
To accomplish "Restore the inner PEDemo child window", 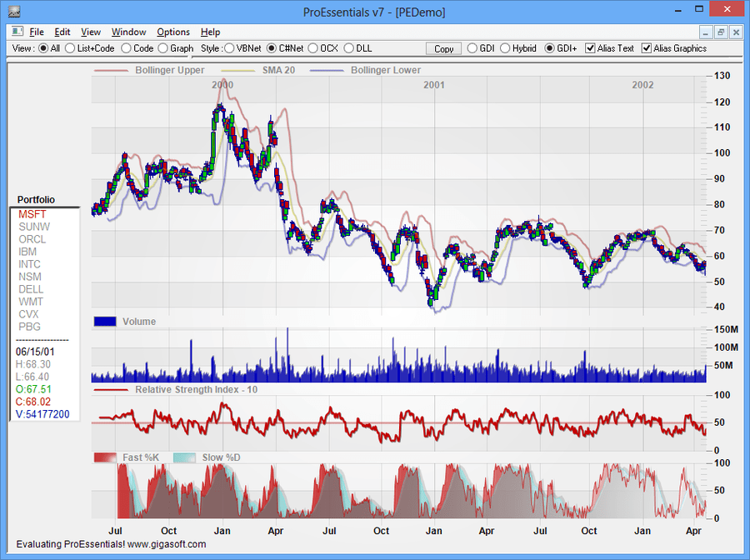I will 721,32.
